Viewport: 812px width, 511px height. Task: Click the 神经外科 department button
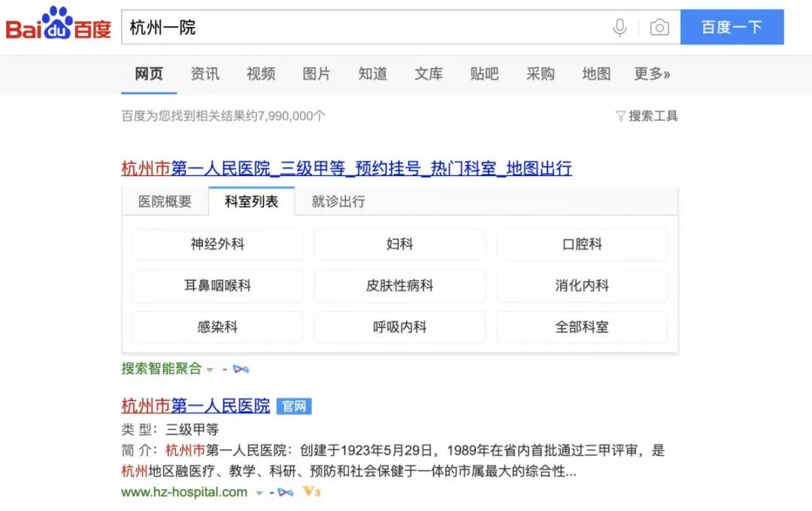pos(217,244)
